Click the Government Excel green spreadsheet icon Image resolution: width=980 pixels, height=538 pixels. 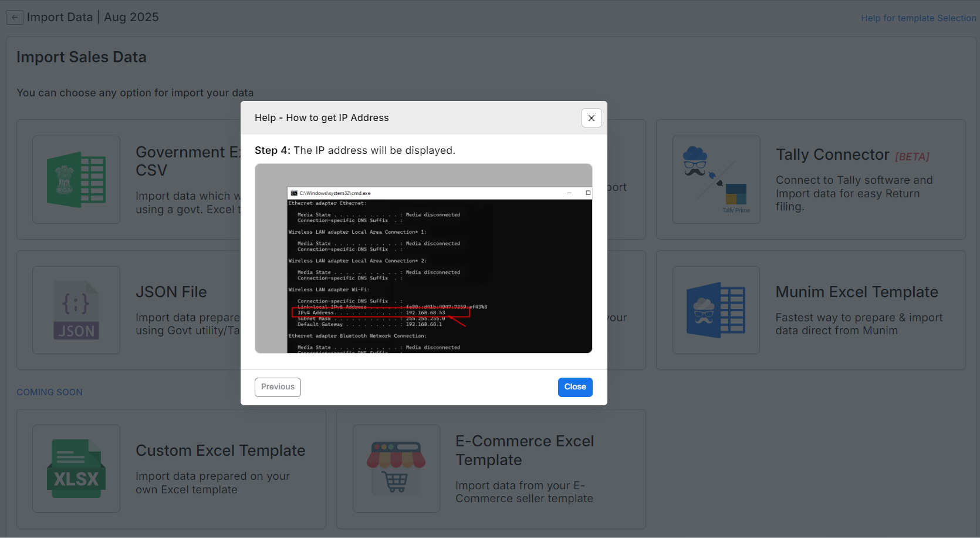[x=76, y=180]
